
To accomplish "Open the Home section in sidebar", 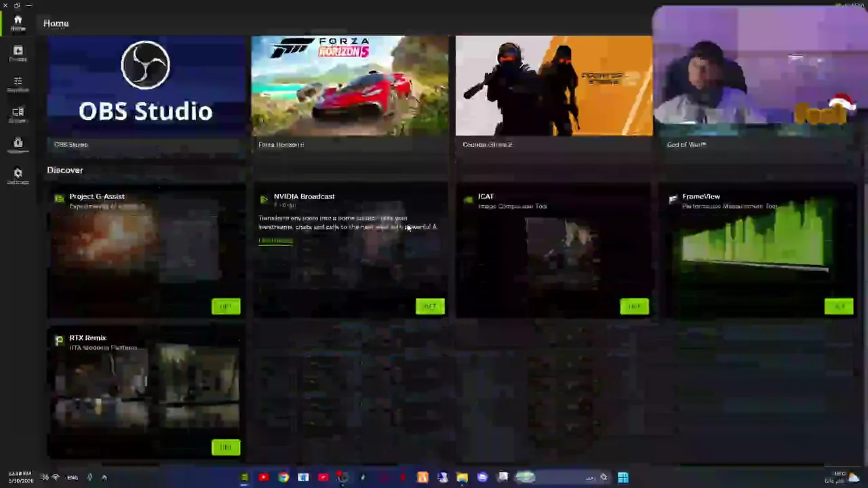I will 18,23.
